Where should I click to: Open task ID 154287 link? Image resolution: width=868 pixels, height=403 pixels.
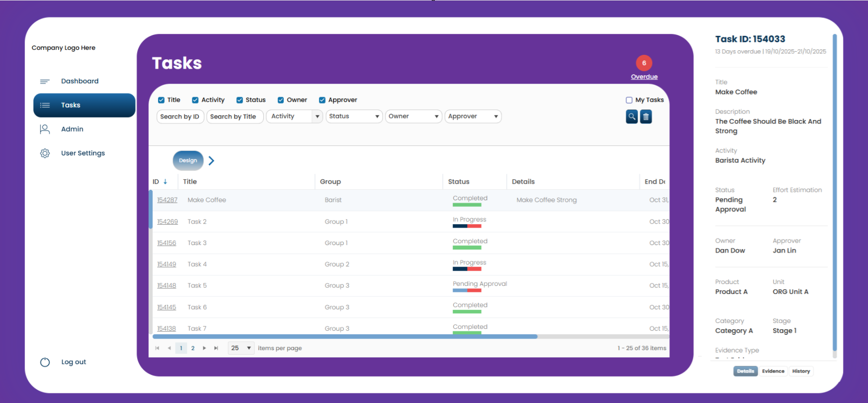pyautogui.click(x=167, y=200)
